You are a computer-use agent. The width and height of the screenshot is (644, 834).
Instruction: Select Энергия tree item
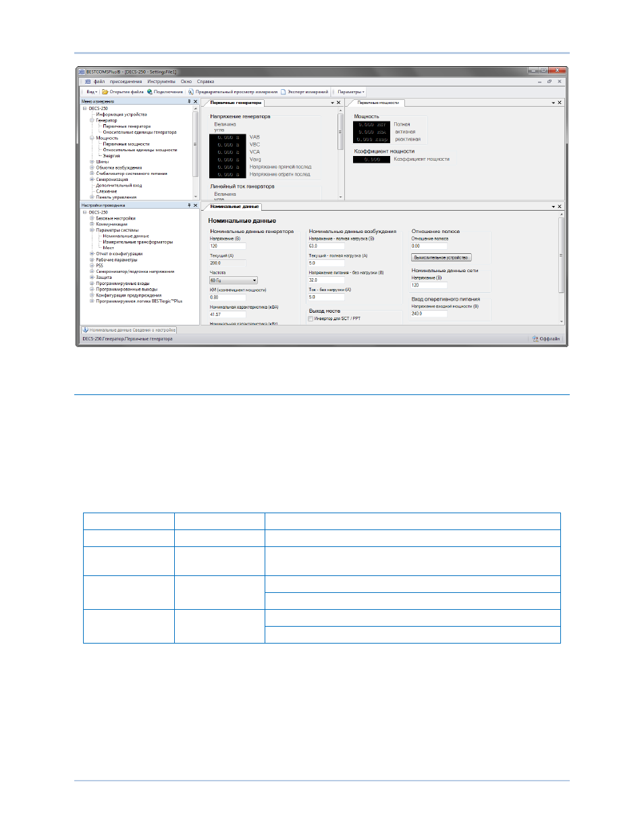(x=111, y=156)
